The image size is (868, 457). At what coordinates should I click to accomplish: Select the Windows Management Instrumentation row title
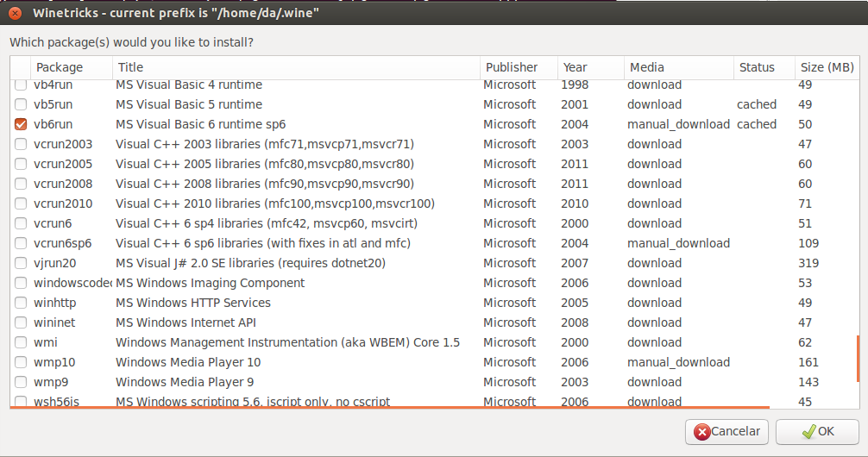(x=288, y=342)
